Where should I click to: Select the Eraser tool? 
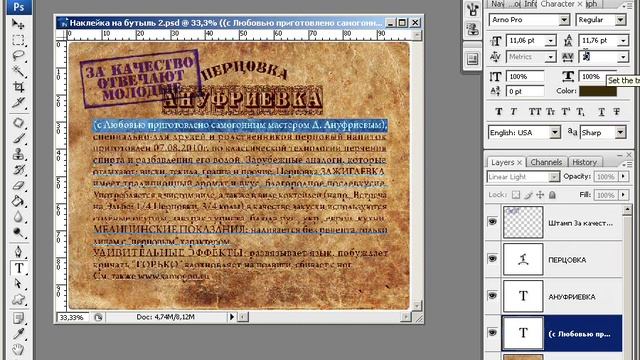[18, 185]
